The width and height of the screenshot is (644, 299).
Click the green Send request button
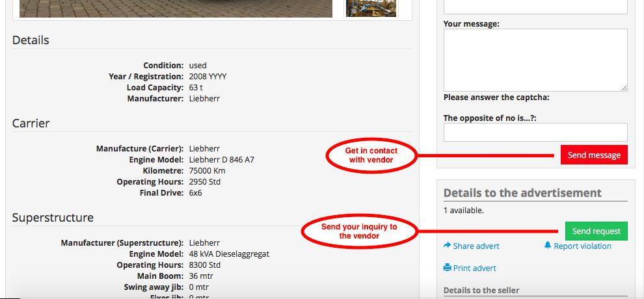point(597,231)
